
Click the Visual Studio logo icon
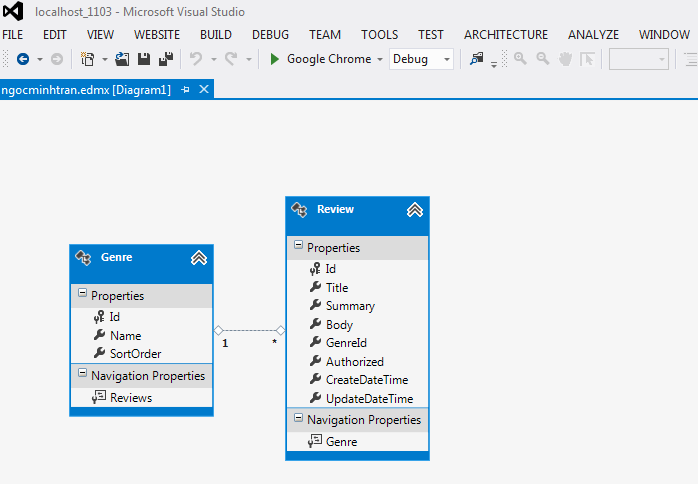coord(13,11)
